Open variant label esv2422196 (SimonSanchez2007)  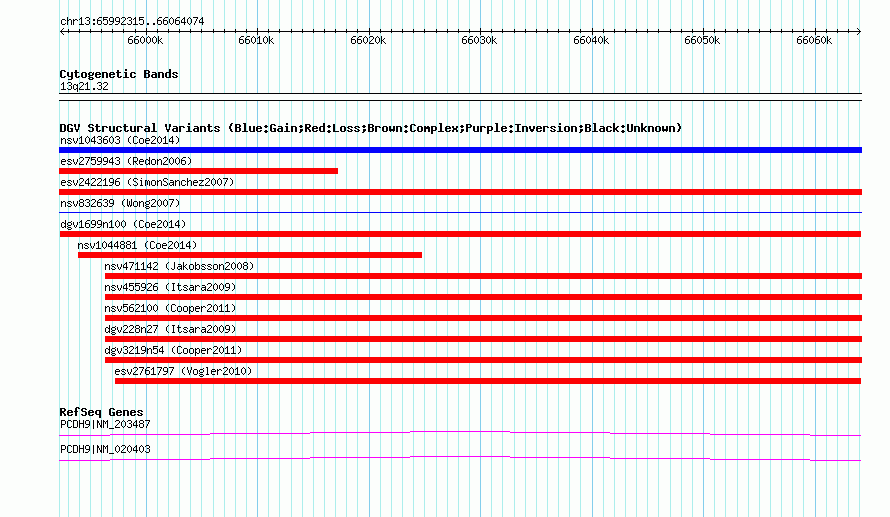(147, 182)
